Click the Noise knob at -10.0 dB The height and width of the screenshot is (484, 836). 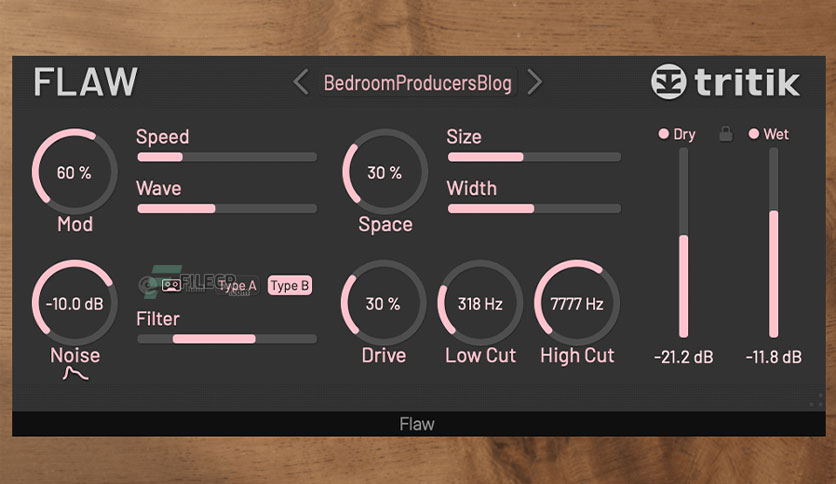pyautogui.click(x=75, y=303)
